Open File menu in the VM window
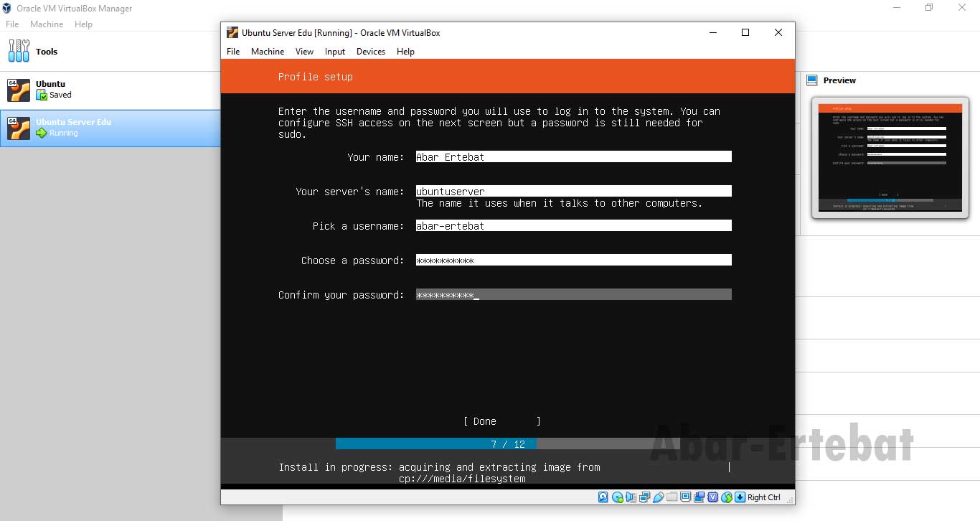This screenshot has width=980, height=521. click(233, 52)
